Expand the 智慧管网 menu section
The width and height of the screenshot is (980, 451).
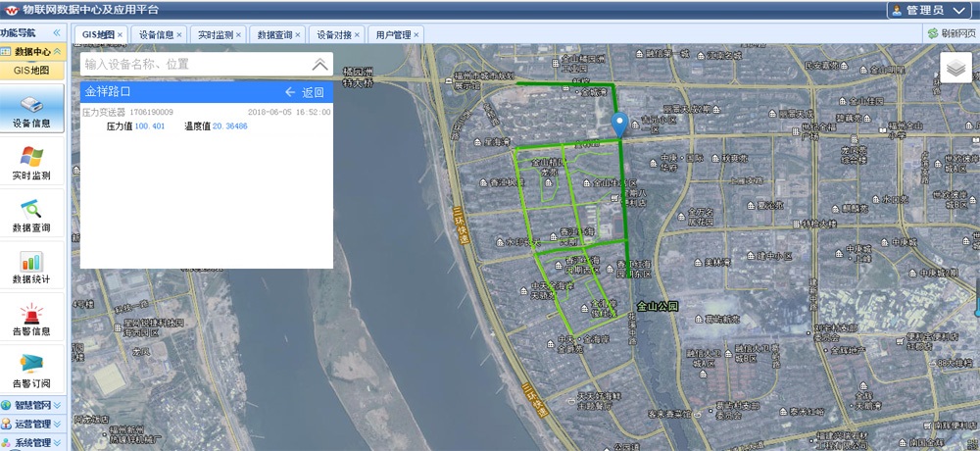pos(32,405)
